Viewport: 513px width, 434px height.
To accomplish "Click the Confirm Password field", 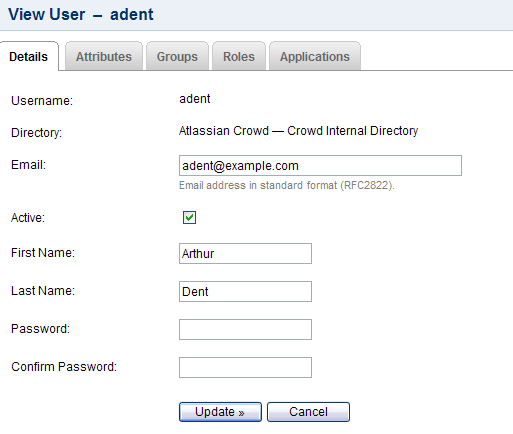I will 245,367.
